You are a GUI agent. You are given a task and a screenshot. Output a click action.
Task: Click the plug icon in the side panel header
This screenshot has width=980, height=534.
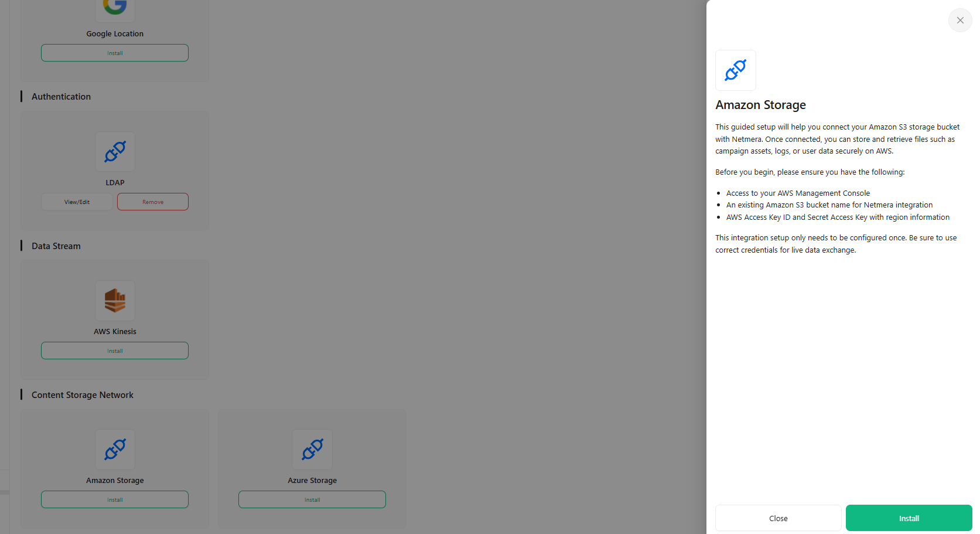point(736,70)
